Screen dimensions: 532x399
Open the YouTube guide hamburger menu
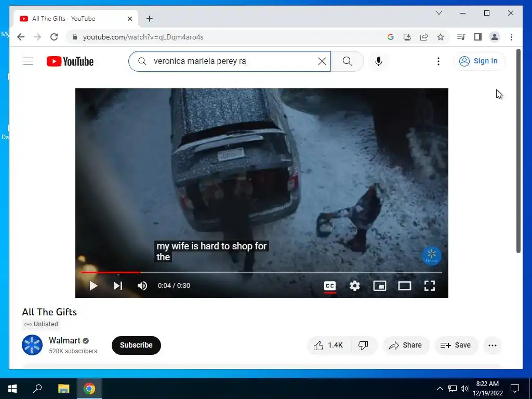pos(28,61)
